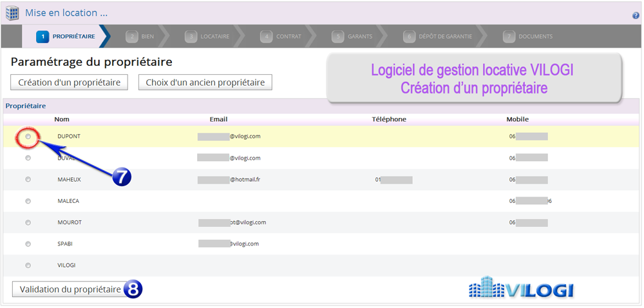Click the Nom column header

pyautogui.click(x=62, y=119)
